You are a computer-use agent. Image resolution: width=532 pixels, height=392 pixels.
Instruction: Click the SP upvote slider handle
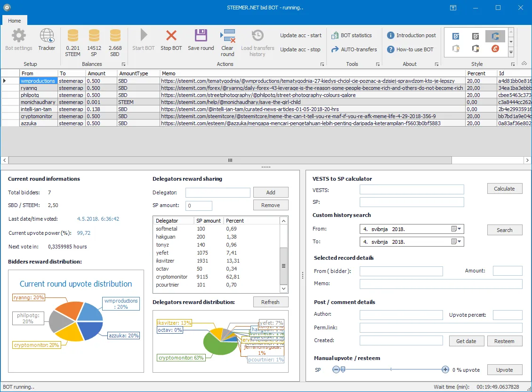pos(343,369)
